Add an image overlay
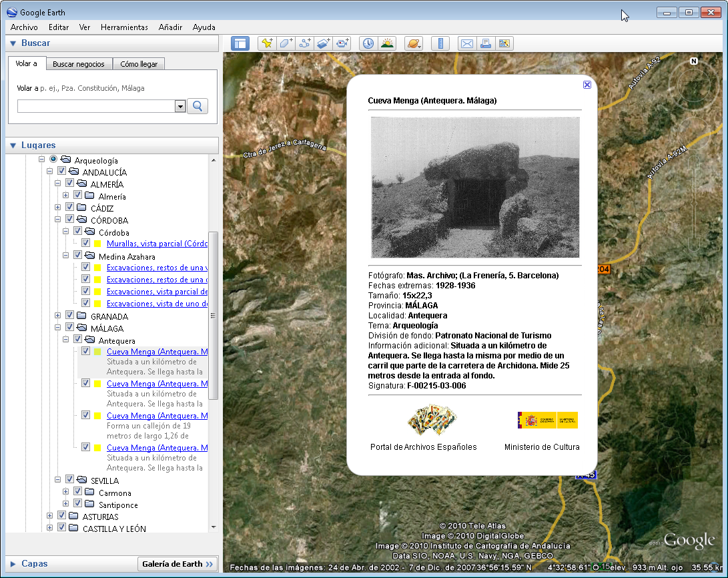728x578 pixels. 323,43
